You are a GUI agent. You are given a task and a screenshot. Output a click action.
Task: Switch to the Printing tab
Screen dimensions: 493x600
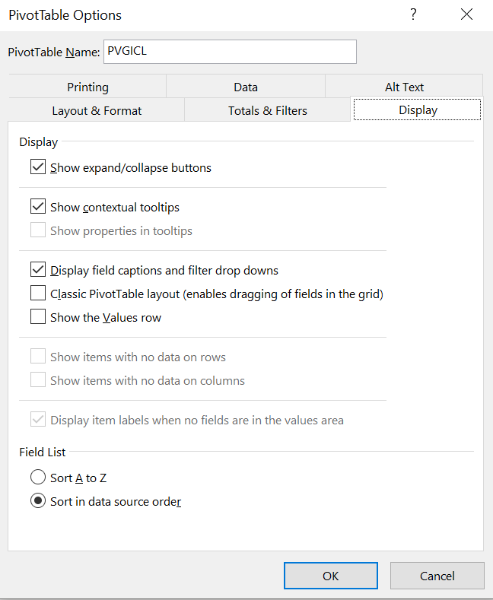pos(88,87)
